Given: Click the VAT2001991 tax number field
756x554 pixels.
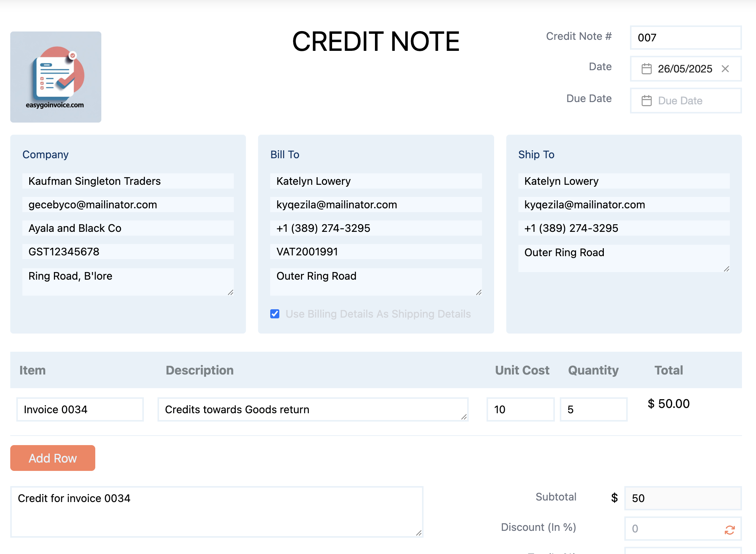Looking at the screenshot, I should [x=376, y=252].
